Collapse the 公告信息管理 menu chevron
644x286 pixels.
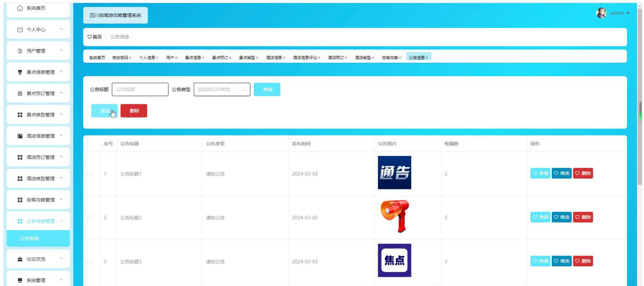coord(61,221)
